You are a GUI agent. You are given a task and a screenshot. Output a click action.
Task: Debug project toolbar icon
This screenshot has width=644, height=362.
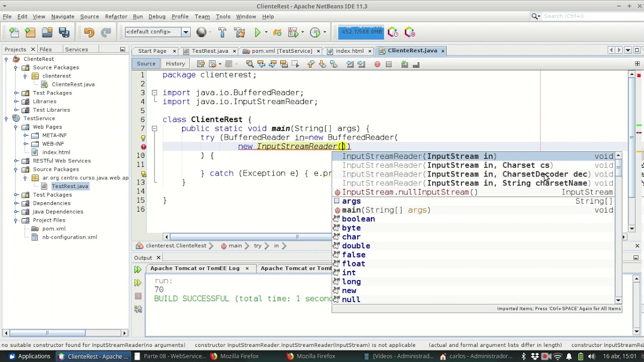[x=293, y=33]
